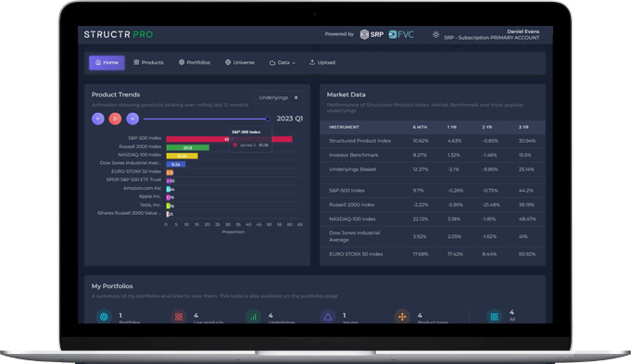Click the FVC logo in header
This screenshot has width=631, height=364.
401,34
